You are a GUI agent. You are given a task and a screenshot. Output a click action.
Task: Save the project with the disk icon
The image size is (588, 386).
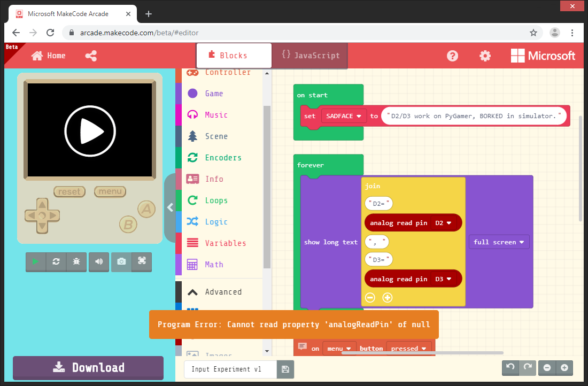click(285, 369)
